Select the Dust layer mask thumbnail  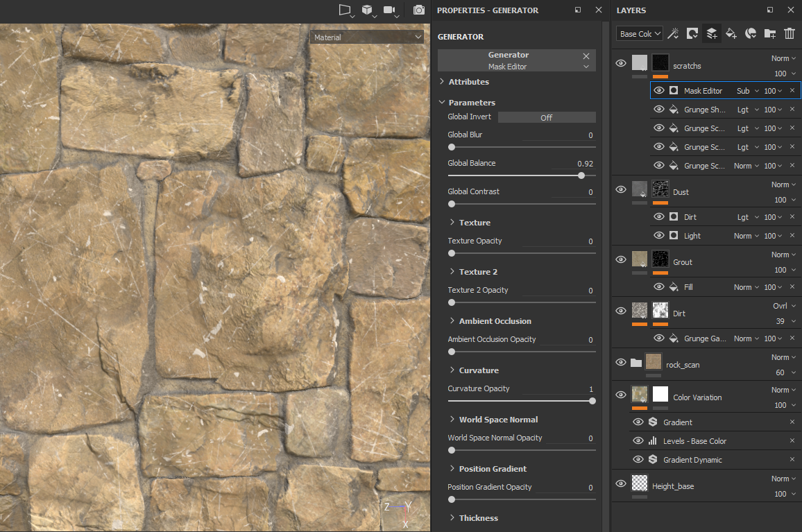click(660, 189)
